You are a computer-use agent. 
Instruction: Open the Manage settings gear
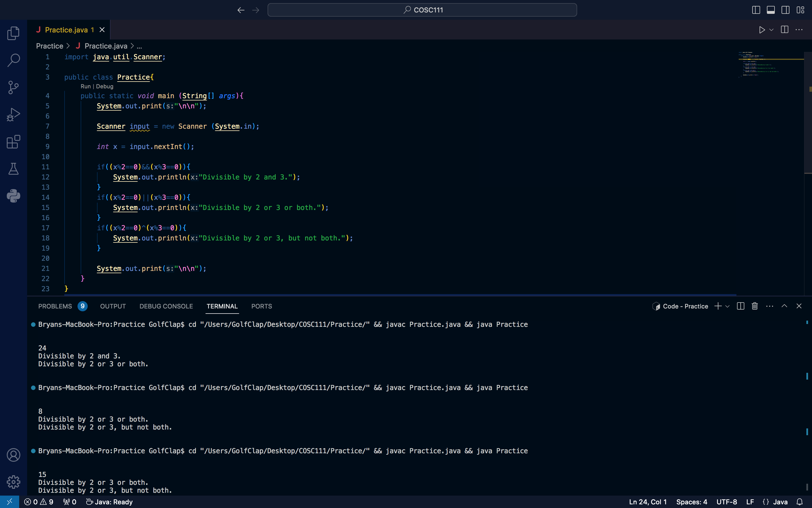[14, 482]
